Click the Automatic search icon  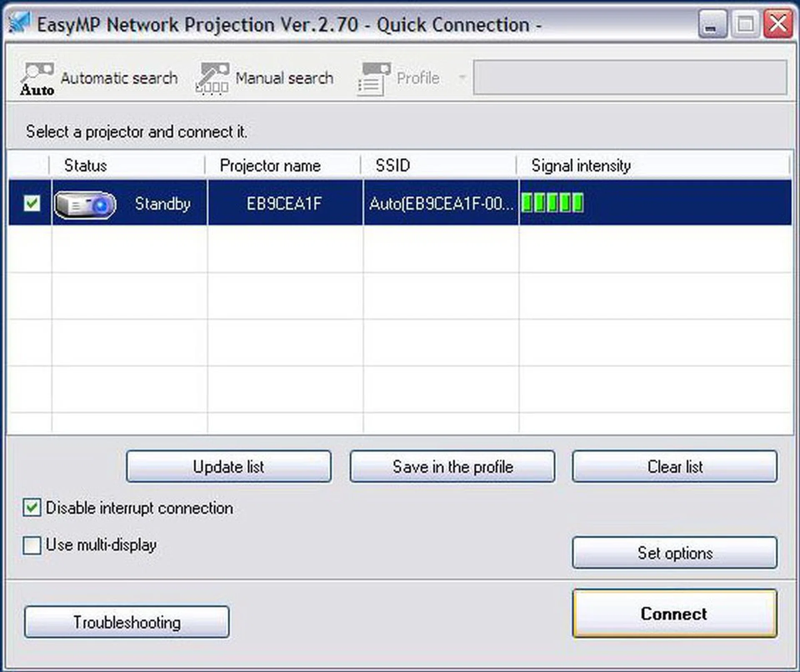click(x=37, y=77)
